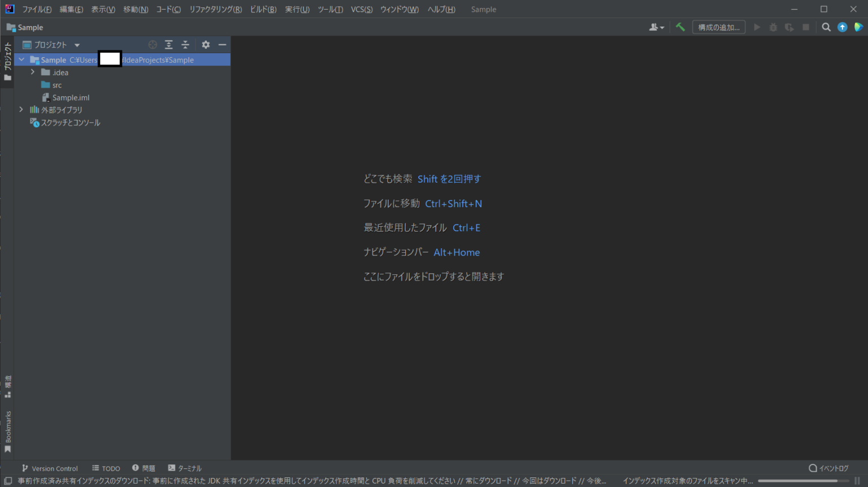Click the 構成の追加 button
The width and height of the screenshot is (868, 487).
point(718,27)
